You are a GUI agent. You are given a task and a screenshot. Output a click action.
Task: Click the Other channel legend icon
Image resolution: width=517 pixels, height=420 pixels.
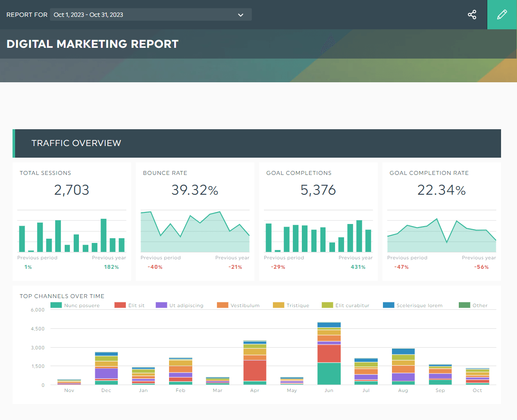pyautogui.click(x=460, y=305)
